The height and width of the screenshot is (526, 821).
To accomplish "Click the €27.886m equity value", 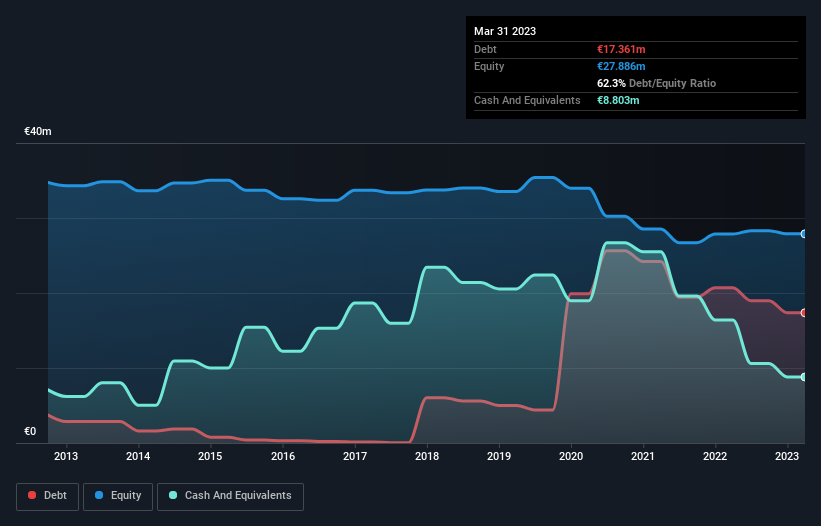I will [621, 66].
